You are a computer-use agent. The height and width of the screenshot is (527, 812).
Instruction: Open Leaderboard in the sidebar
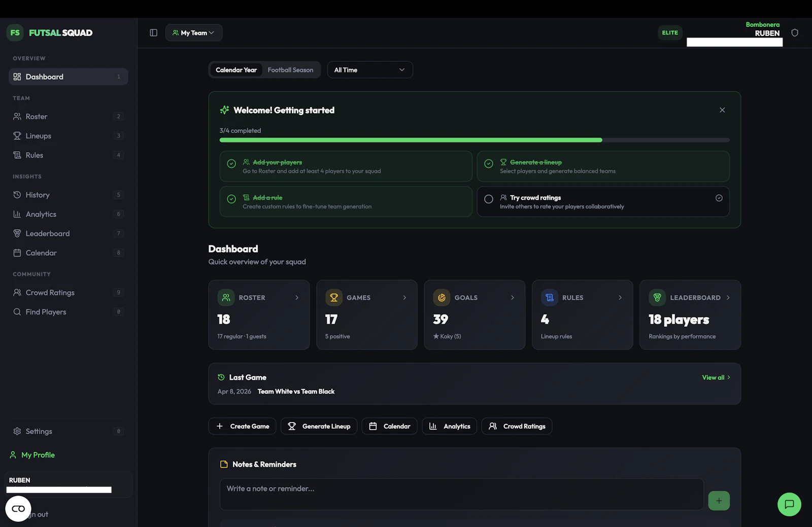(69, 233)
